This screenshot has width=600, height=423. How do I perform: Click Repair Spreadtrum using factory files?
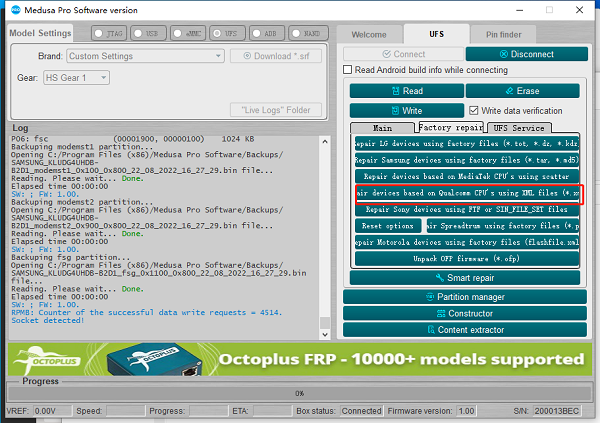click(x=502, y=226)
